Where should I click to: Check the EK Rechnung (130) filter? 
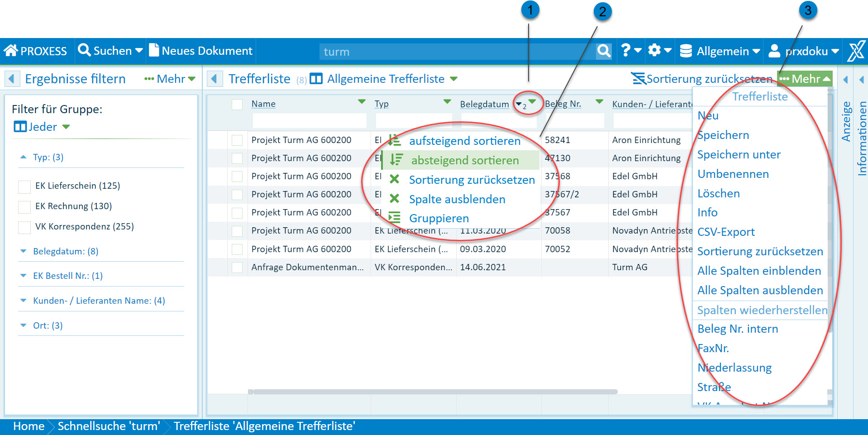[24, 207]
